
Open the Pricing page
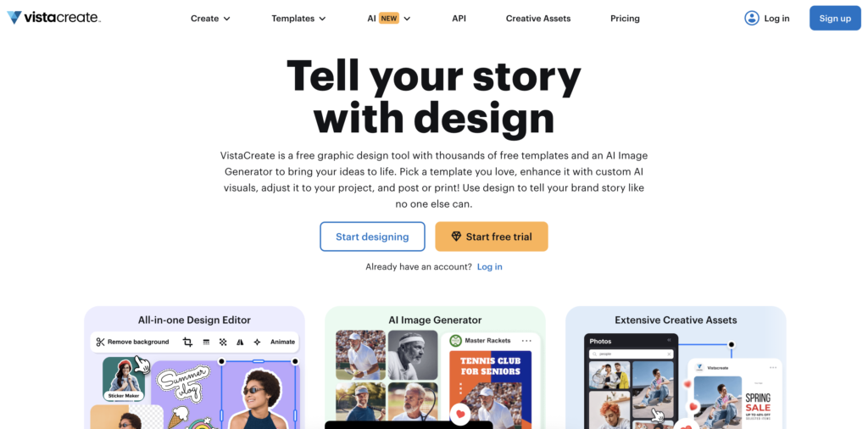tap(625, 19)
